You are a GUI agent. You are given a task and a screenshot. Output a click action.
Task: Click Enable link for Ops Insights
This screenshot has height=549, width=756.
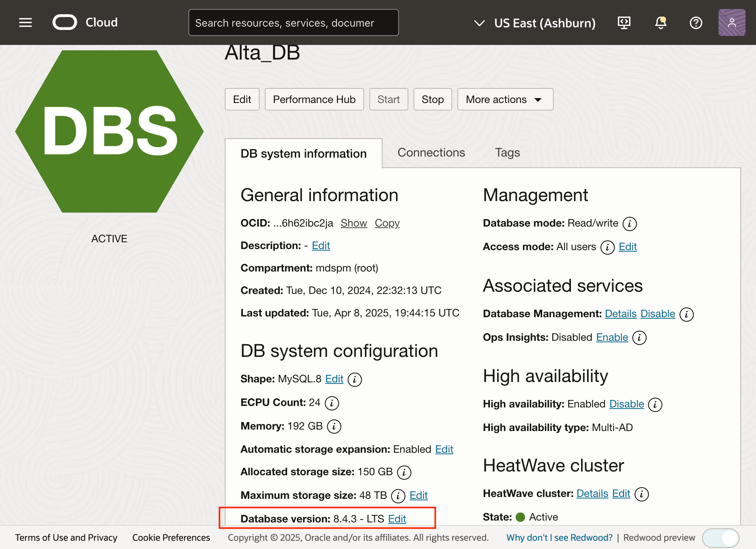612,337
